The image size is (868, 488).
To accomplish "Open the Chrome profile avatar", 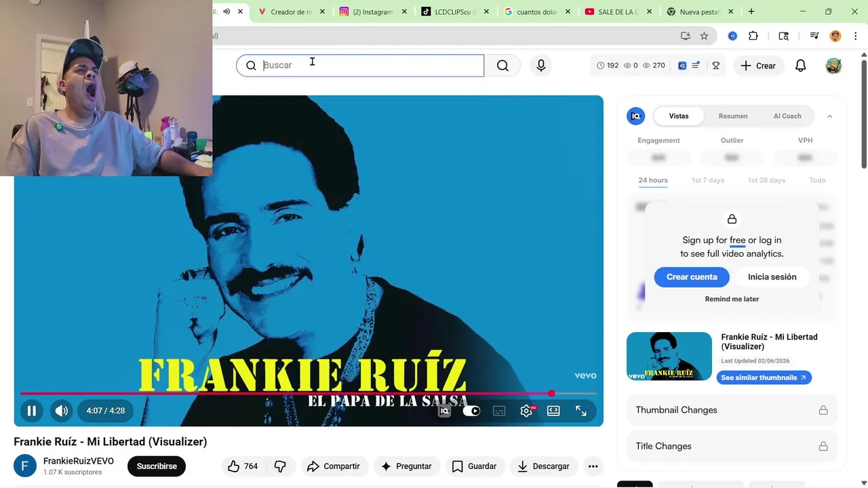I will pyautogui.click(x=835, y=36).
